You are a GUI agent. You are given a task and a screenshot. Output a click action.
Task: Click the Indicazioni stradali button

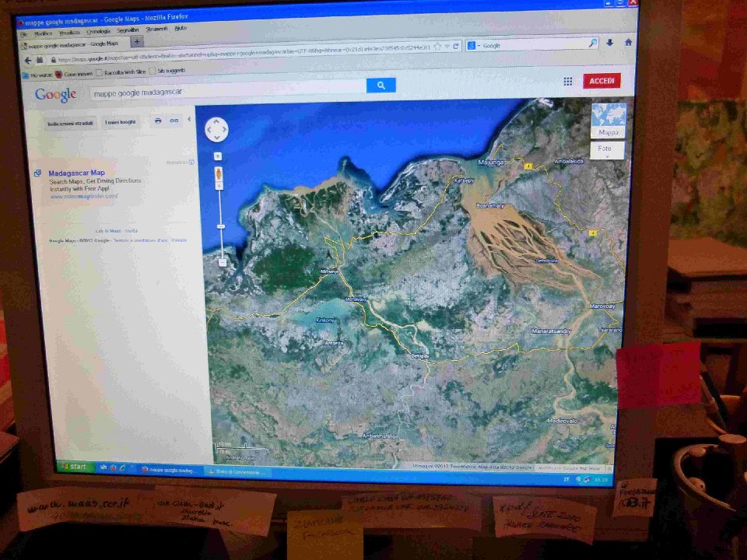[x=70, y=124]
